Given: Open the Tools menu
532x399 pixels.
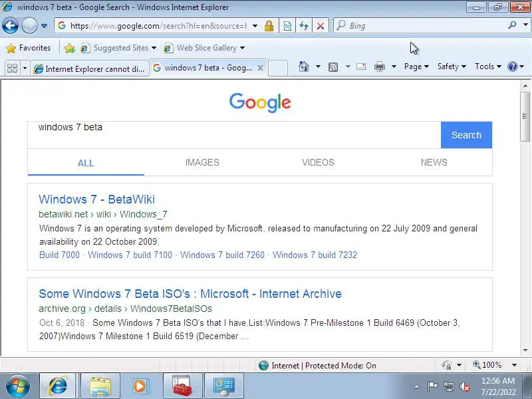Looking at the screenshot, I should [488, 66].
